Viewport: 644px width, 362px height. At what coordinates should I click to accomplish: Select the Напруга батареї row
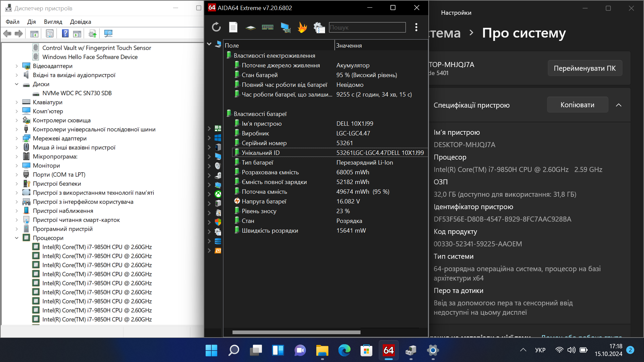tap(330, 201)
